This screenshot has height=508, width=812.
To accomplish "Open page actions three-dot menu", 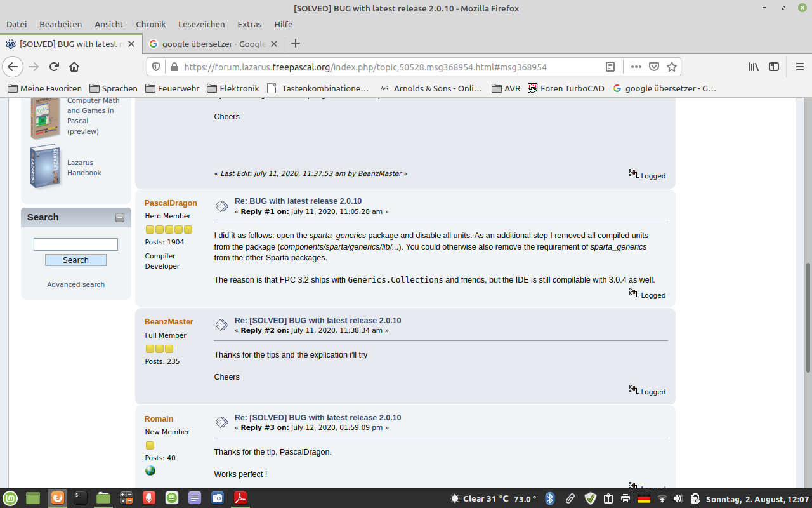I will pyautogui.click(x=636, y=67).
